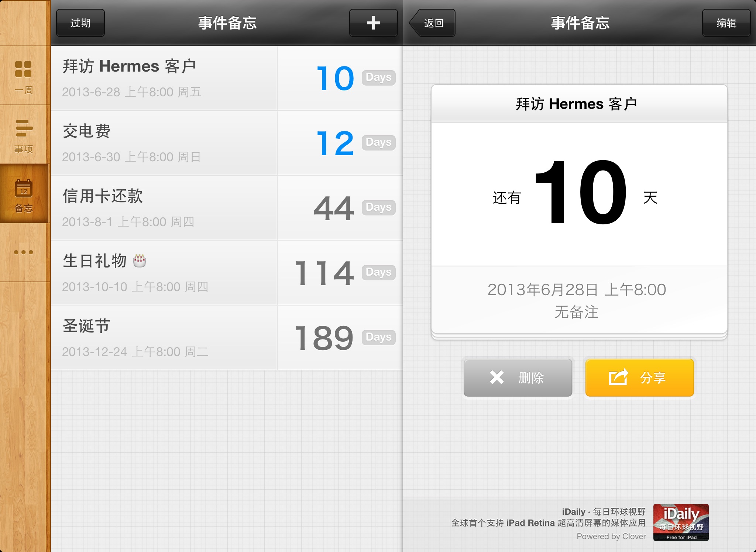Screen dimensions: 756x552
Task: Open the 一周 week view sidebar icon
Action: pyautogui.click(x=24, y=77)
